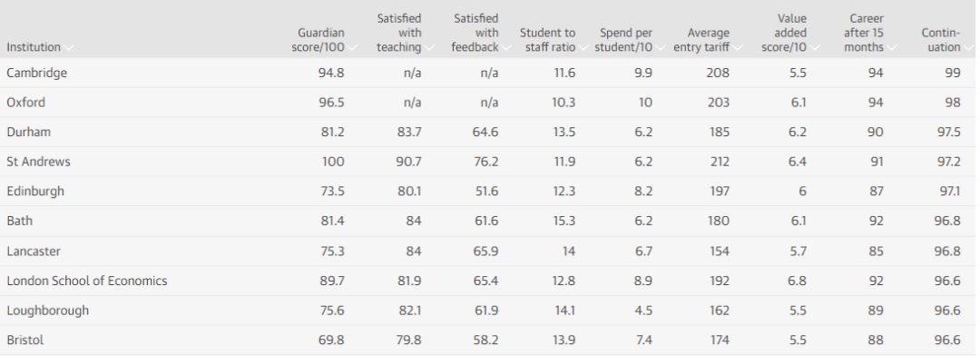Click sort chevron for Spend per student/10
The width and height of the screenshot is (980, 356).
(659, 47)
